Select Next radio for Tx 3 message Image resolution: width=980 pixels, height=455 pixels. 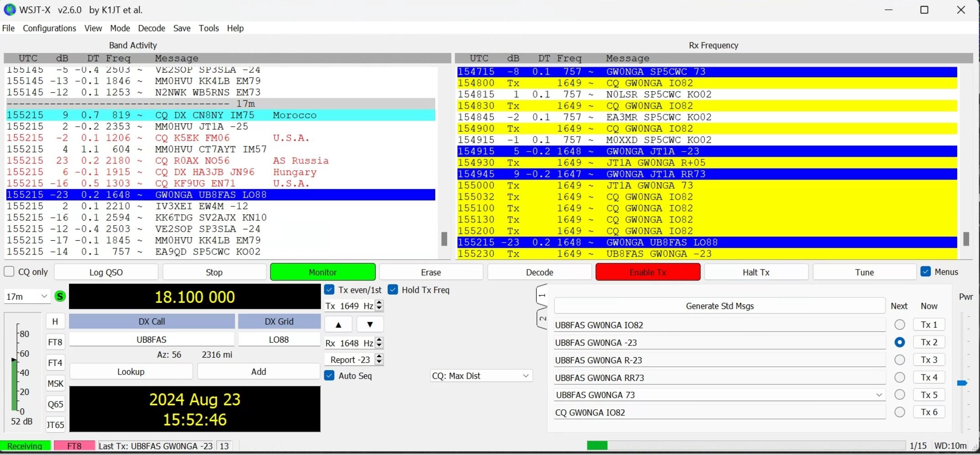coord(900,360)
